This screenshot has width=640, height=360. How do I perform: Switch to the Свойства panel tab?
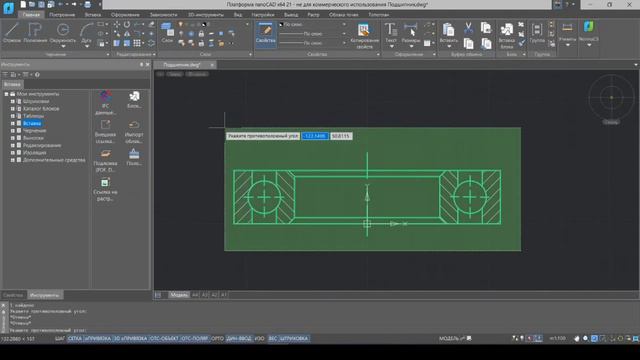point(13,295)
